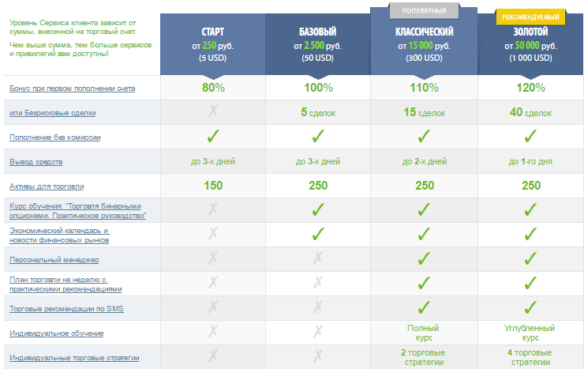The height and width of the screenshot is (369, 588).
Task: Select the СТАРТ plan header
Action: [x=212, y=44]
